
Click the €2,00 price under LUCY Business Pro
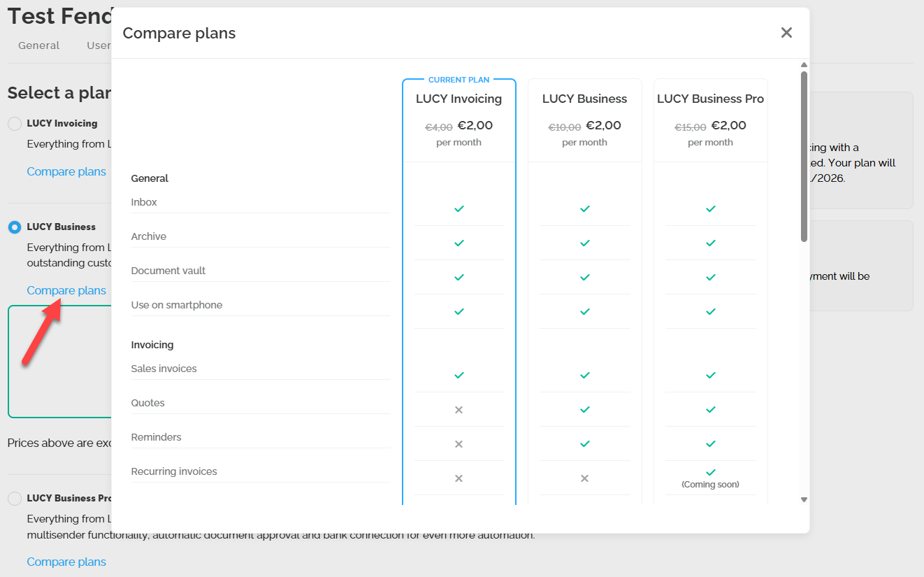point(729,126)
